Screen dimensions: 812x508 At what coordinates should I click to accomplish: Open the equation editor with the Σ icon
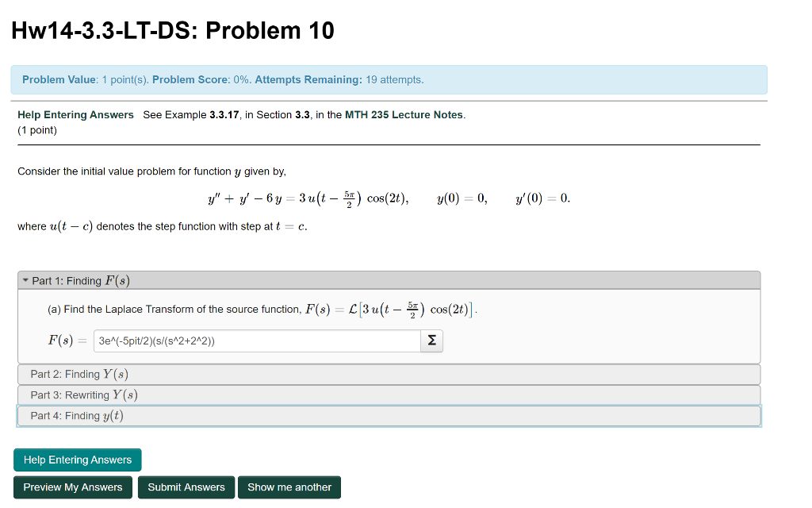click(x=431, y=340)
